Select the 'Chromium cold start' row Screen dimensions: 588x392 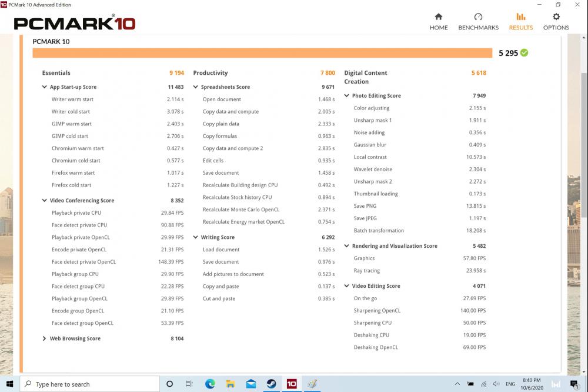pos(118,160)
